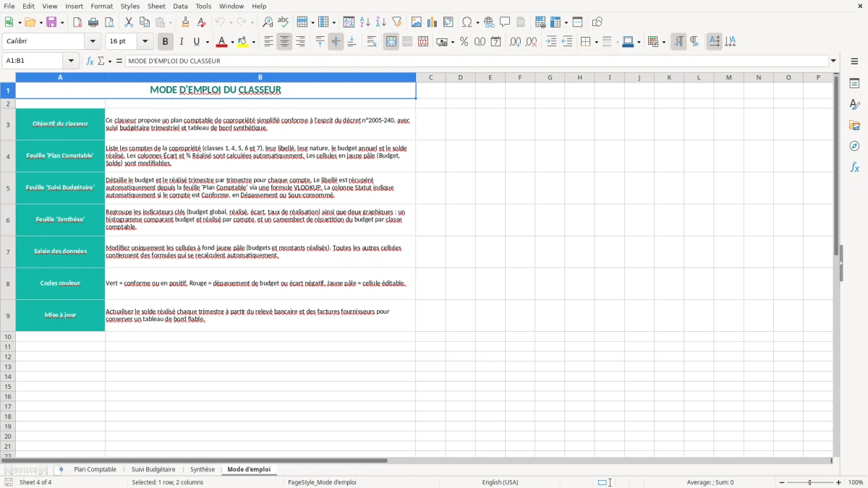Toggle Italic formatting button
868x488 pixels.
pos(182,42)
